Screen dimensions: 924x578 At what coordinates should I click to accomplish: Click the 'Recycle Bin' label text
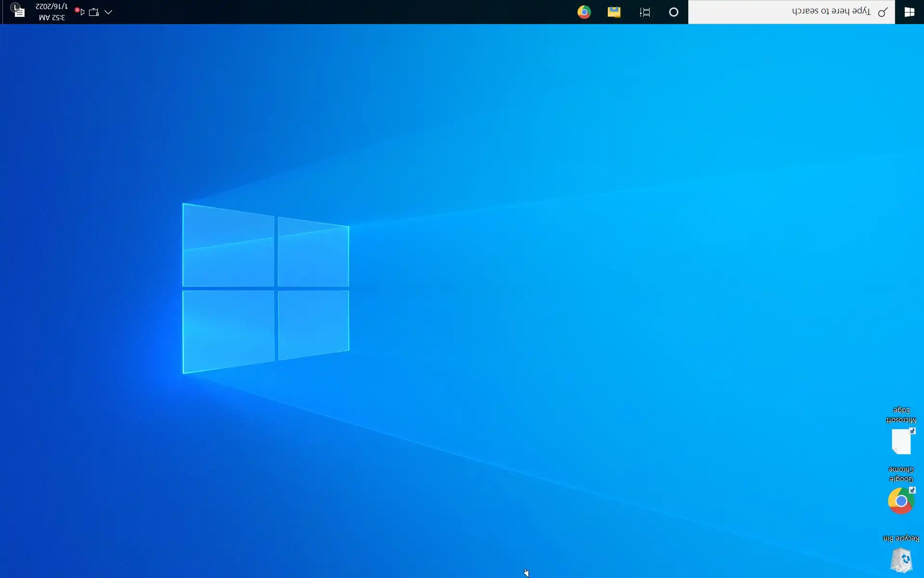(901, 538)
